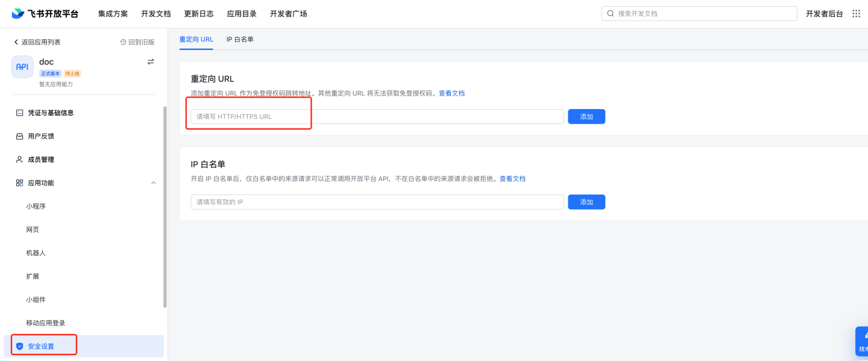Switch to the IP 白名单 tab

tap(240, 39)
